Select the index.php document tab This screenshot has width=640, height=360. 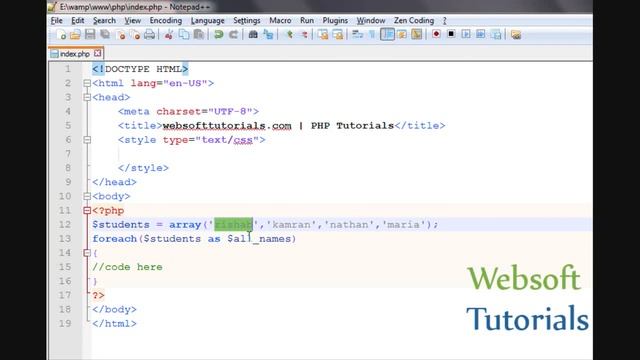coord(76,53)
